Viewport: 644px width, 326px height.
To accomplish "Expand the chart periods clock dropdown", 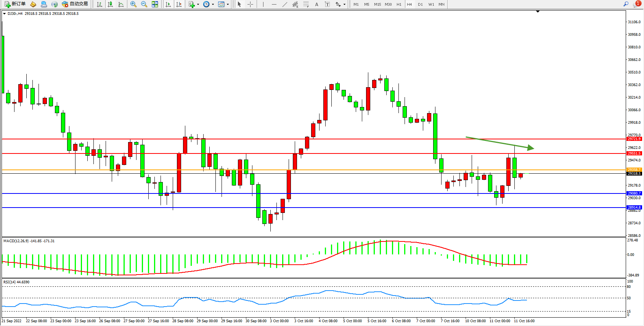I will click(213, 5).
